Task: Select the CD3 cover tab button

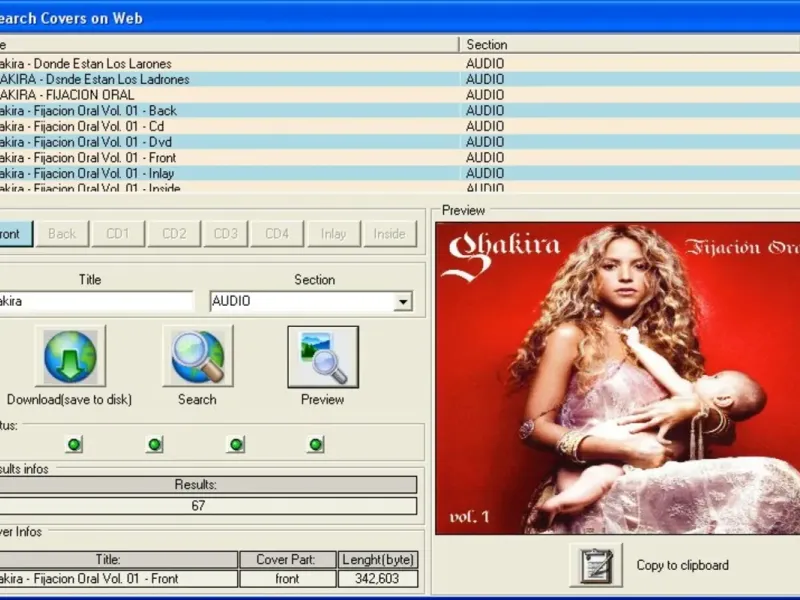Action: tap(226, 234)
